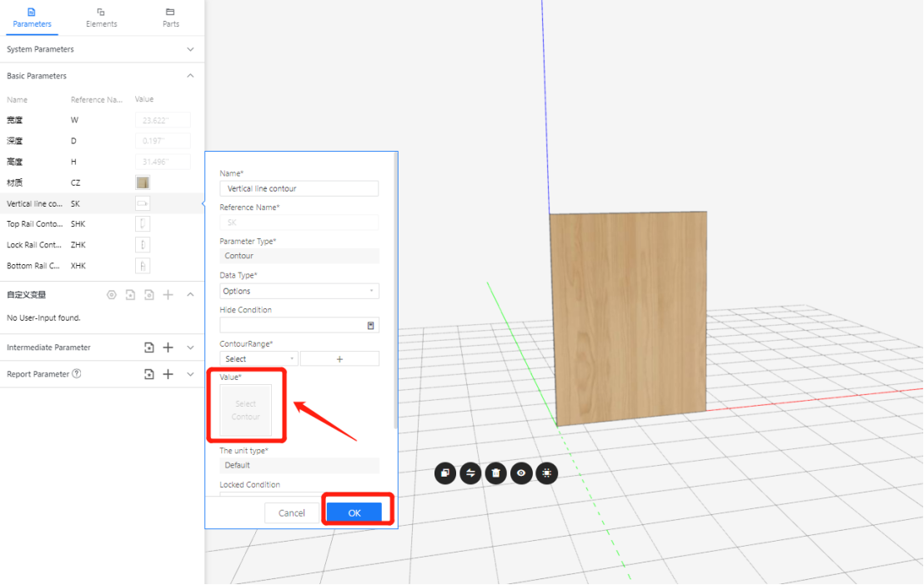Click the Report Parameter help icon
924x585 pixels.
[77, 374]
